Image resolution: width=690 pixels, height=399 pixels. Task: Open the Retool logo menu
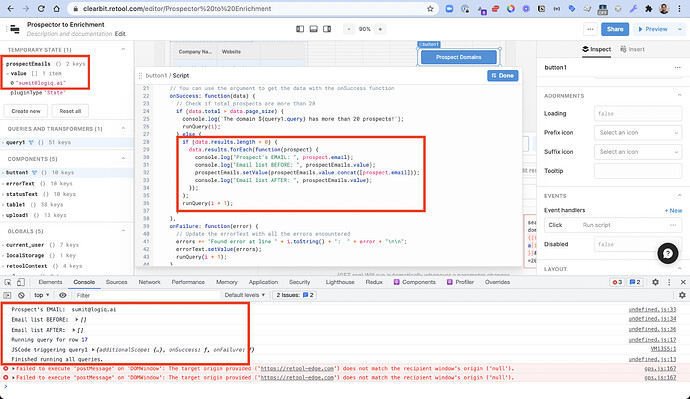coord(15,29)
